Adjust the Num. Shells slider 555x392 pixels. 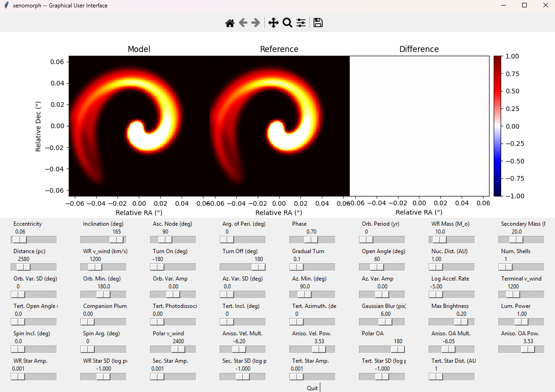point(522,267)
